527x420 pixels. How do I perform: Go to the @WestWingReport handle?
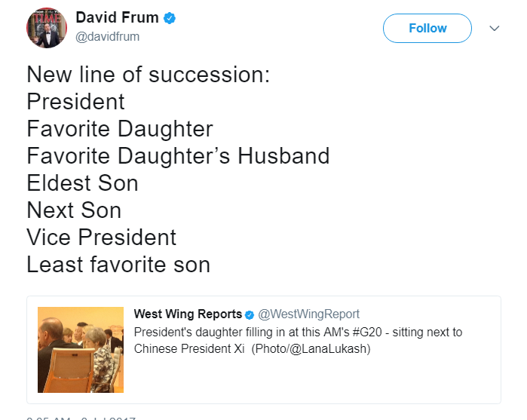[x=309, y=314]
